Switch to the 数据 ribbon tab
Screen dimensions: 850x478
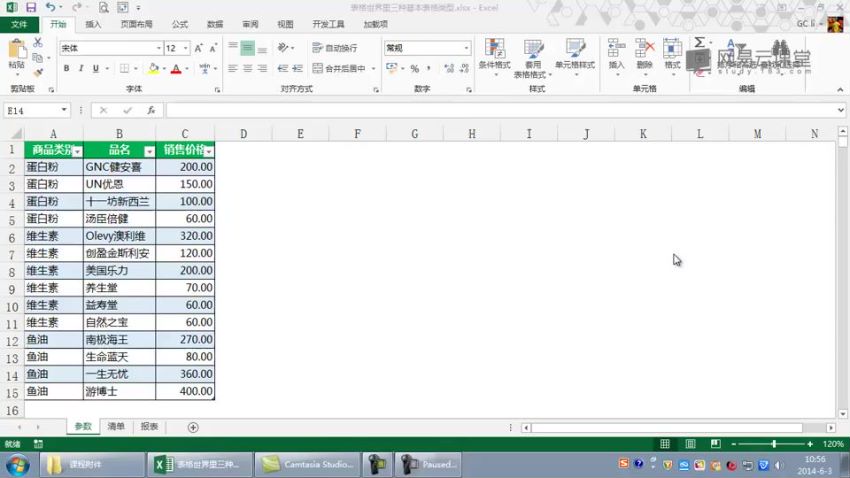(x=215, y=24)
